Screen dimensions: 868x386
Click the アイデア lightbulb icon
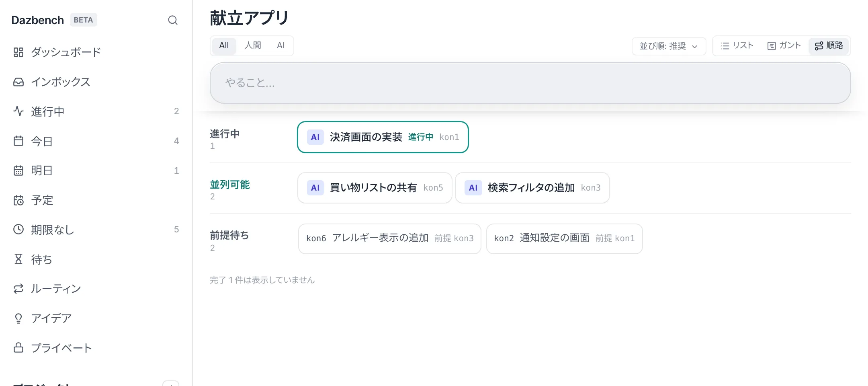(18, 318)
